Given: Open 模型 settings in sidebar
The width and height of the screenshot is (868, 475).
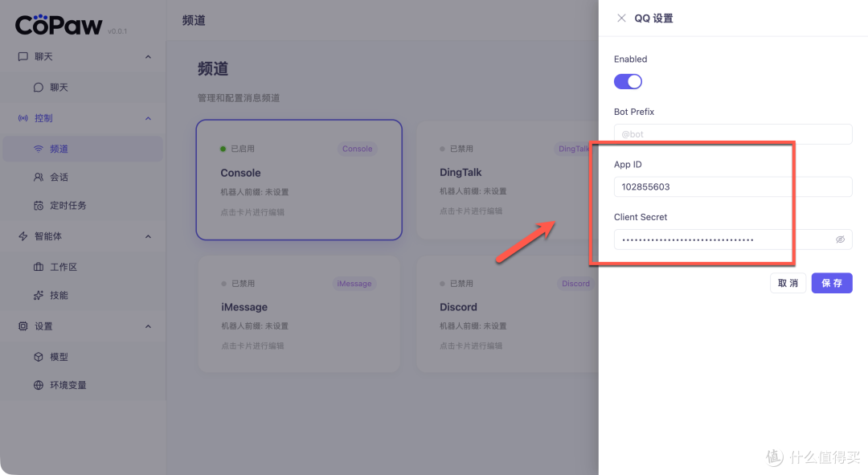Looking at the screenshot, I should coord(83,357).
